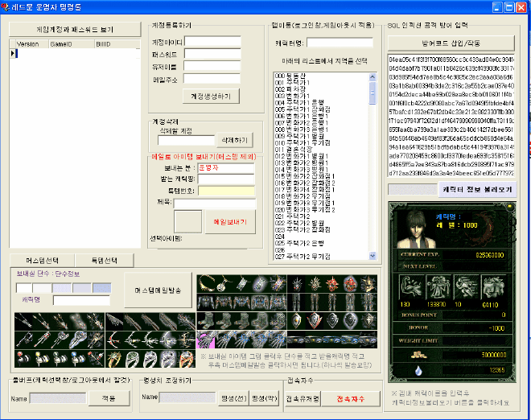
Task: Click 게임계정과 패스워드 보기 button
Action: pyautogui.click(x=75, y=30)
